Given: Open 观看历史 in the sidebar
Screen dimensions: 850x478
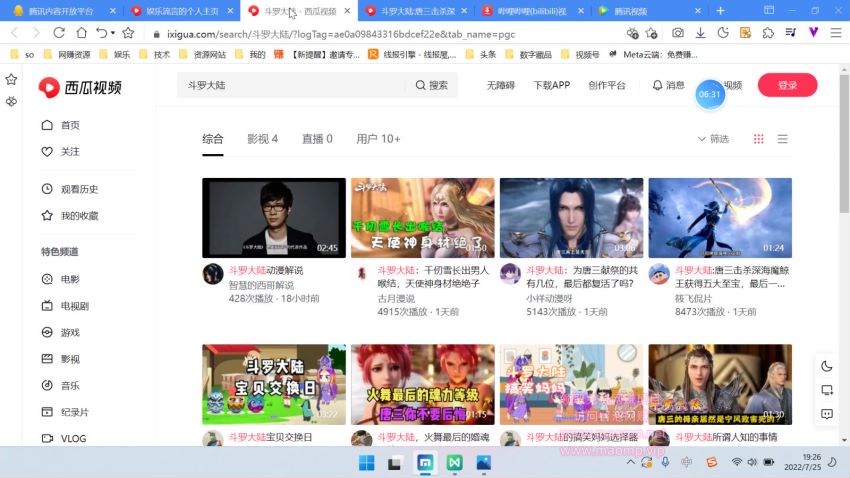Looking at the screenshot, I should (x=70, y=189).
